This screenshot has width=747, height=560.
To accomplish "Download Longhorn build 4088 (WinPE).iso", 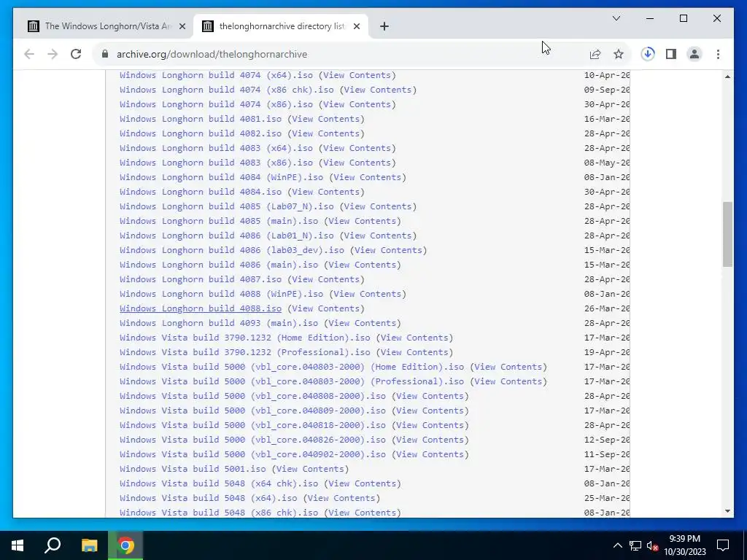I will coord(222,294).
